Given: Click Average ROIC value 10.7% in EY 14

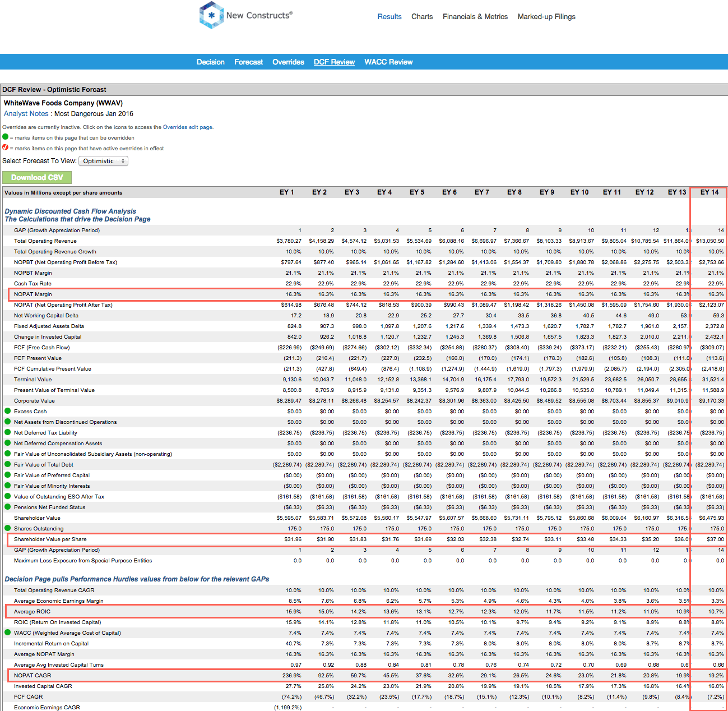Looking at the screenshot, I should pyautogui.click(x=716, y=612).
